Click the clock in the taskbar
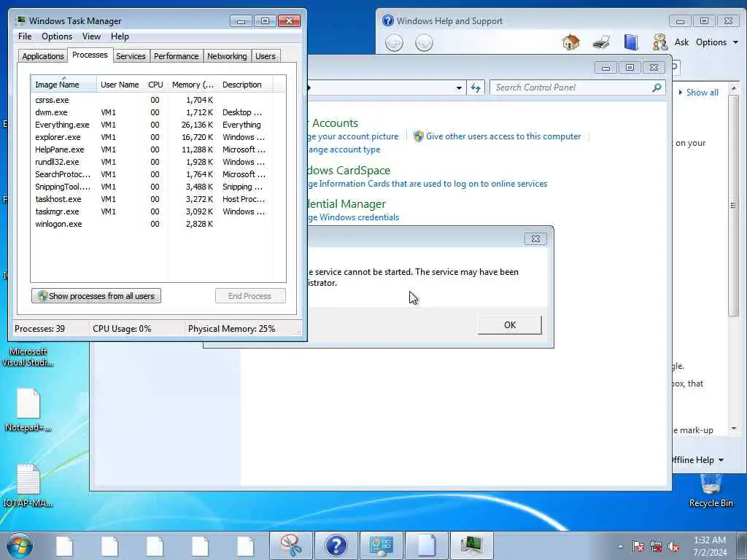 (x=710, y=546)
